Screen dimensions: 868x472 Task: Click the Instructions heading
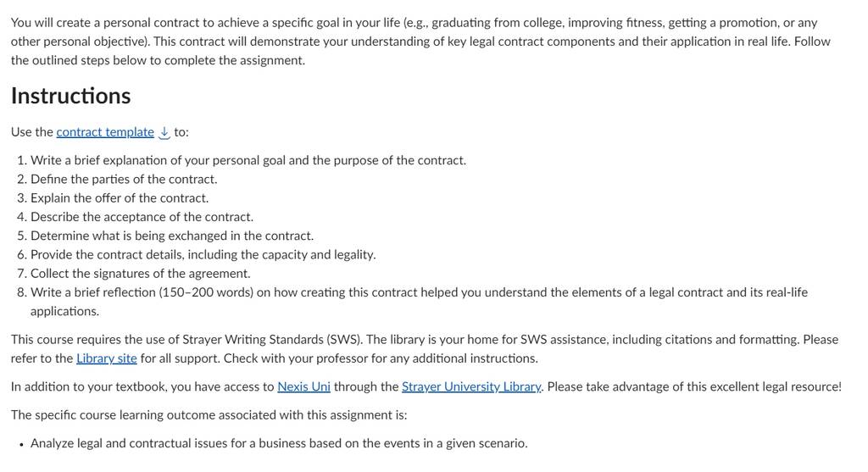pyautogui.click(x=71, y=96)
